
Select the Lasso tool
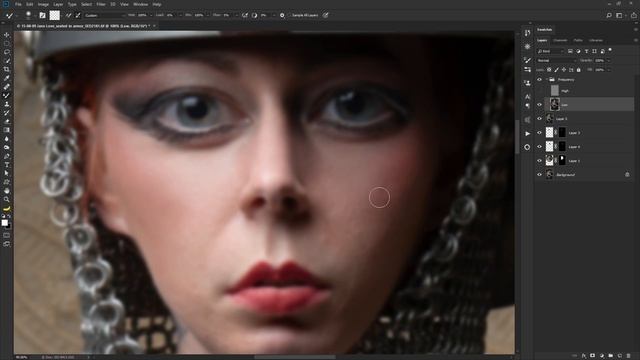click(7, 52)
